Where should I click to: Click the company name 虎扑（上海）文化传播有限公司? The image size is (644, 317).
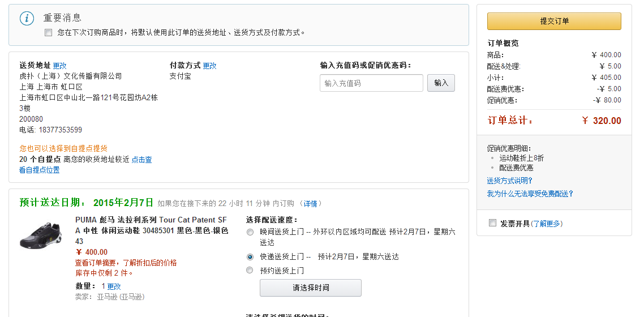coord(71,76)
